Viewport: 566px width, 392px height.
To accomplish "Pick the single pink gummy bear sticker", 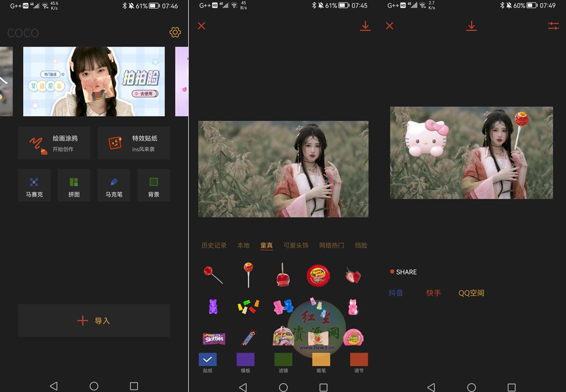I will pyautogui.click(x=353, y=307).
